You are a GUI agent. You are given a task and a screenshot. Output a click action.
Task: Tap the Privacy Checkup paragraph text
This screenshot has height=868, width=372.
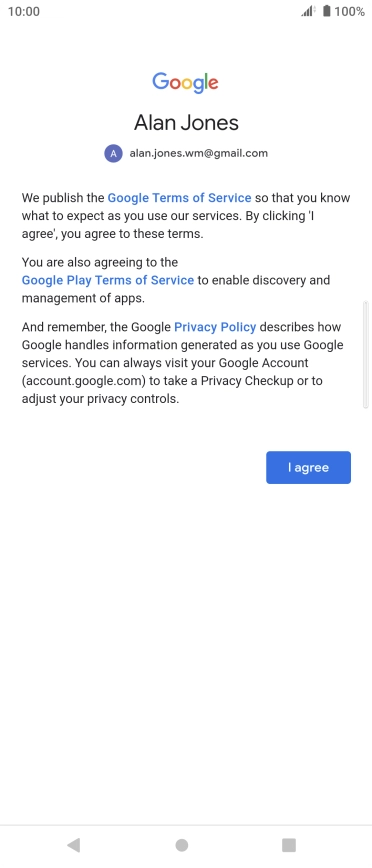183,363
